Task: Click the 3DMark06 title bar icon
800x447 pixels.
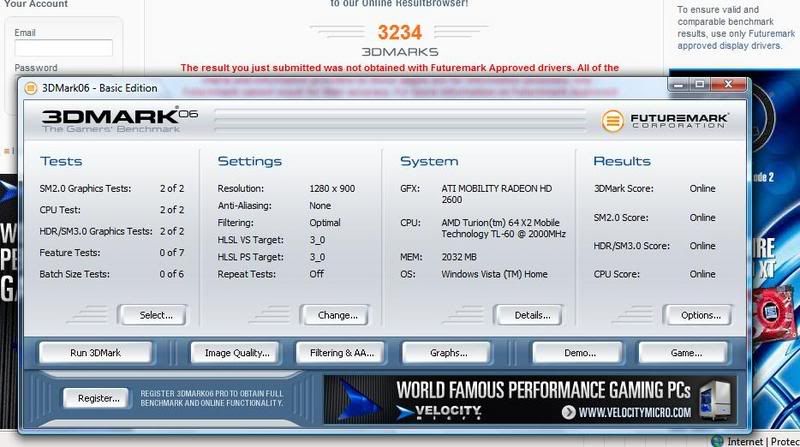Action: 31,88
